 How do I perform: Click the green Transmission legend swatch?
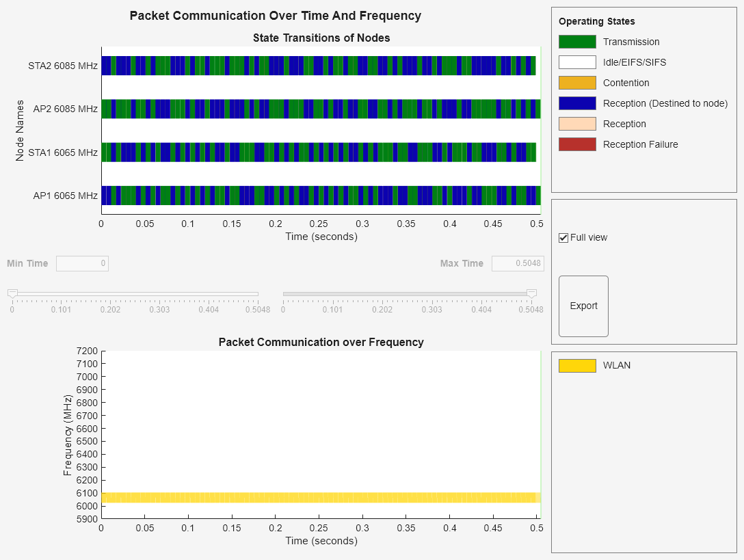pos(577,42)
